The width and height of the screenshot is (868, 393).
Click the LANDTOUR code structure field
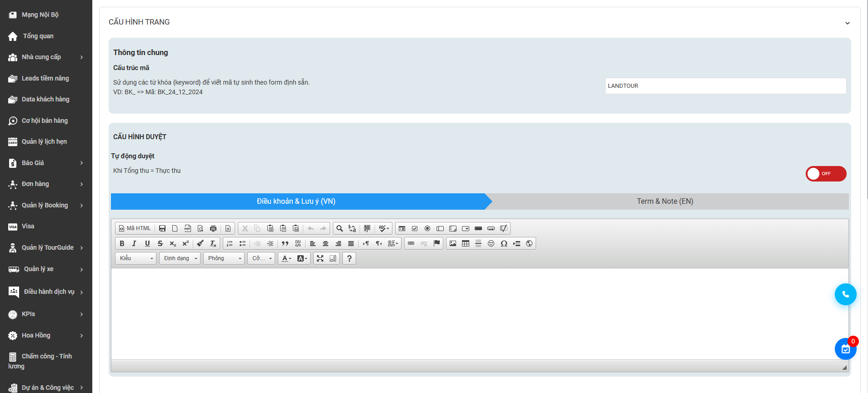pos(725,86)
